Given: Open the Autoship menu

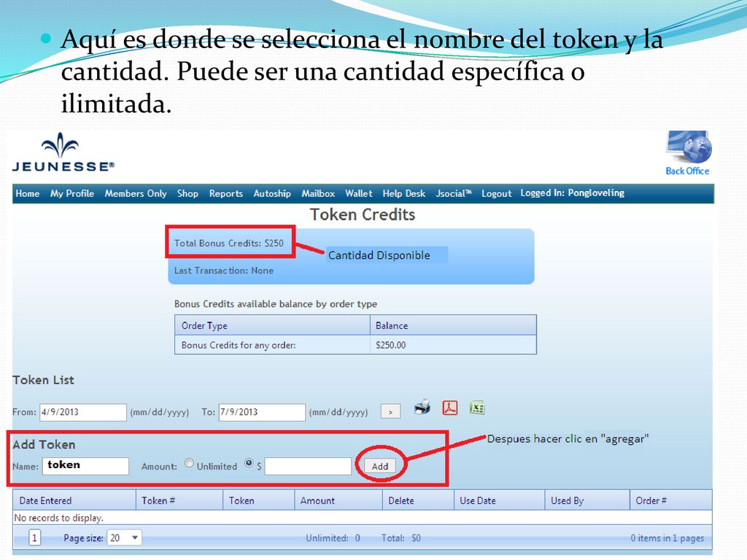Looking at the screenshot, I should click(x=272, y=194).
